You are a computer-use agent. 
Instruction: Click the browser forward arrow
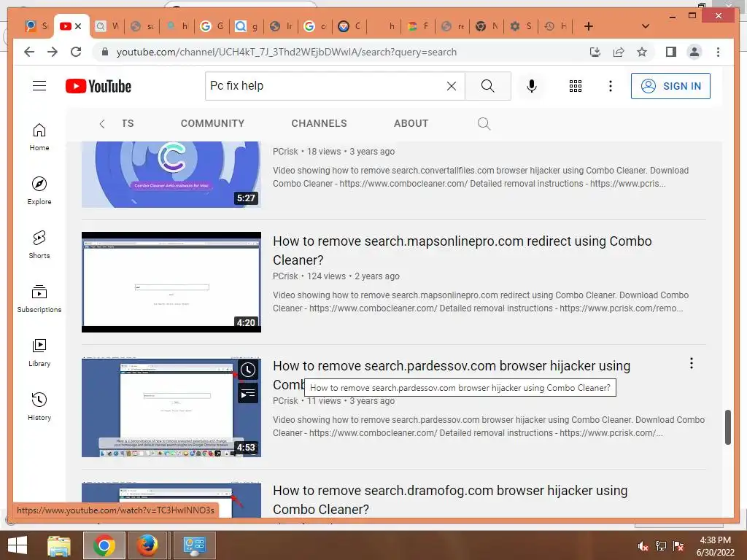tap(53, 52)
